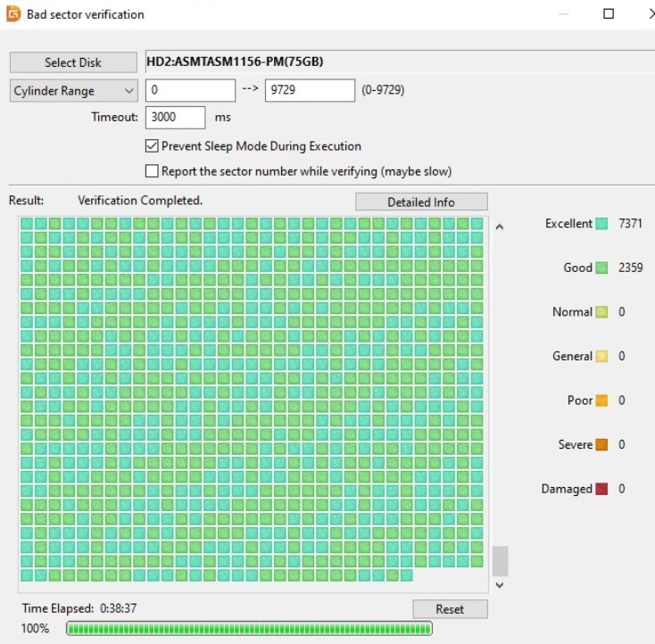This screenshot has height=644, width=655.
Task: Click the Damaged legend color swatch
Action: click(601, 489)
